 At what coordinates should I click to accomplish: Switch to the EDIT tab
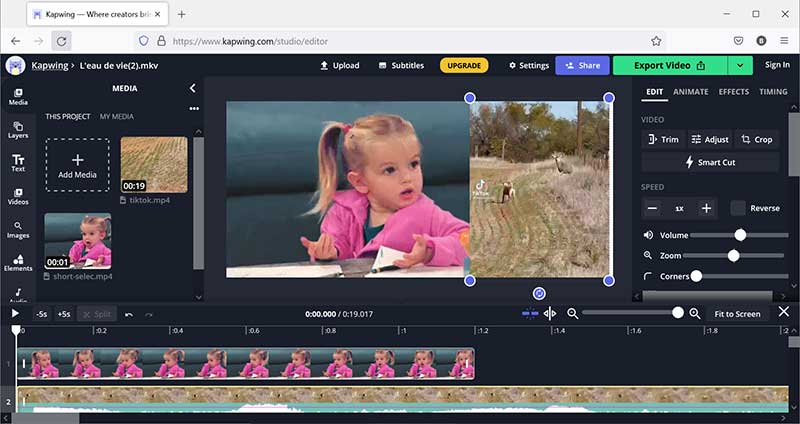655,92
